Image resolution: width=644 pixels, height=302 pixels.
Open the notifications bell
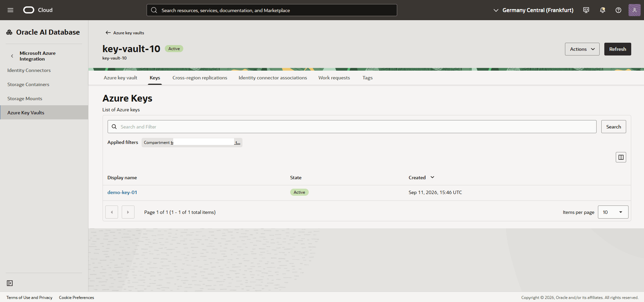click(603, 10)
